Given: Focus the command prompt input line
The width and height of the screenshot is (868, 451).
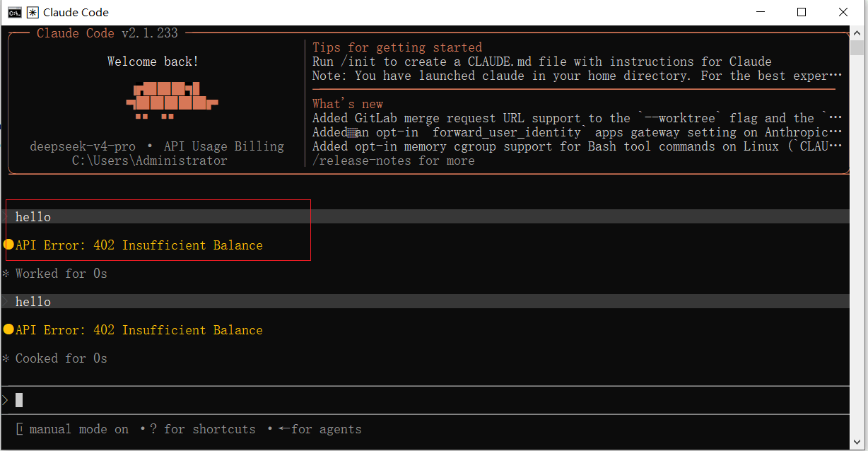Looking at the screenshot, I should pos(426,400).
